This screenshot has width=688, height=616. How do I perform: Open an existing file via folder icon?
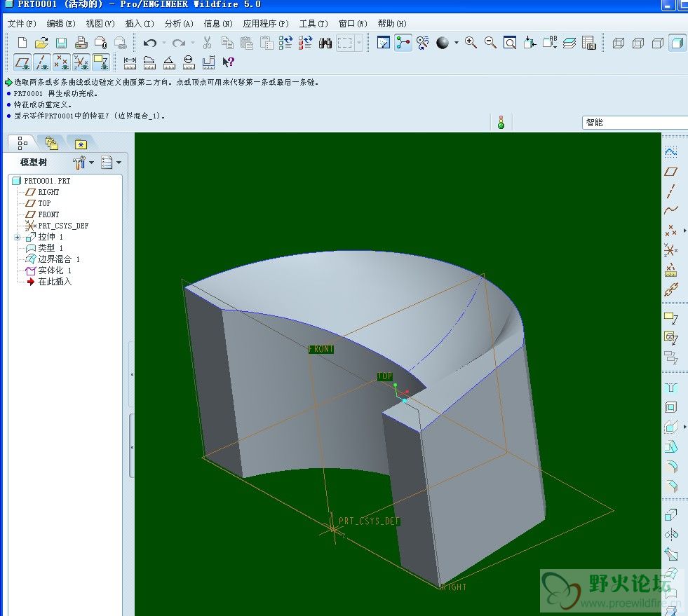click(41, 43)
